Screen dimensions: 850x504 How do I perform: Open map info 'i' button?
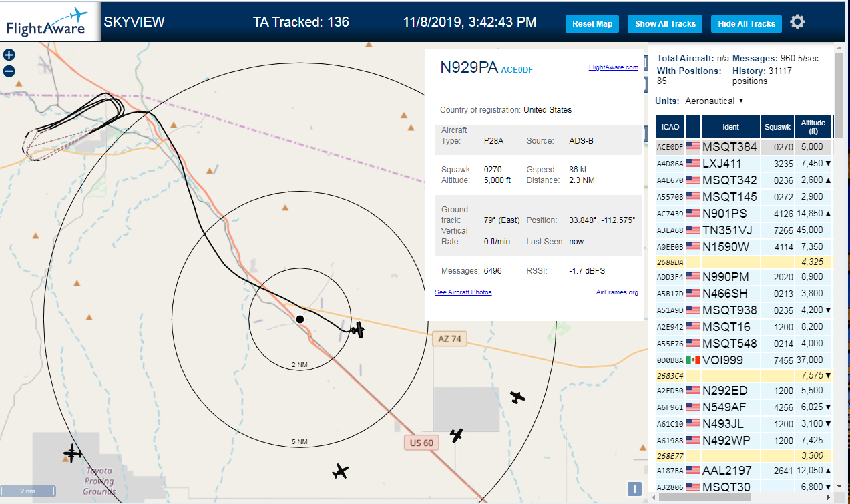point(634,489)
